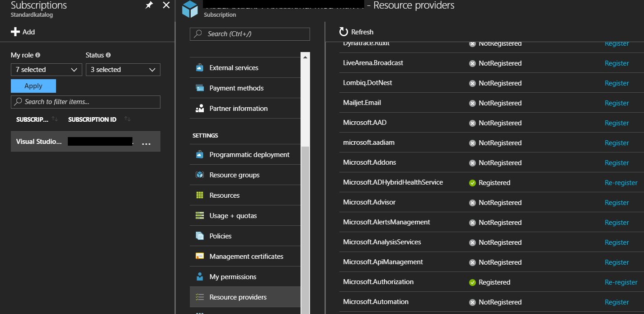
Task: Re-register Microsoft.ADHybridHealthService provider
Action: pos(621,183)
